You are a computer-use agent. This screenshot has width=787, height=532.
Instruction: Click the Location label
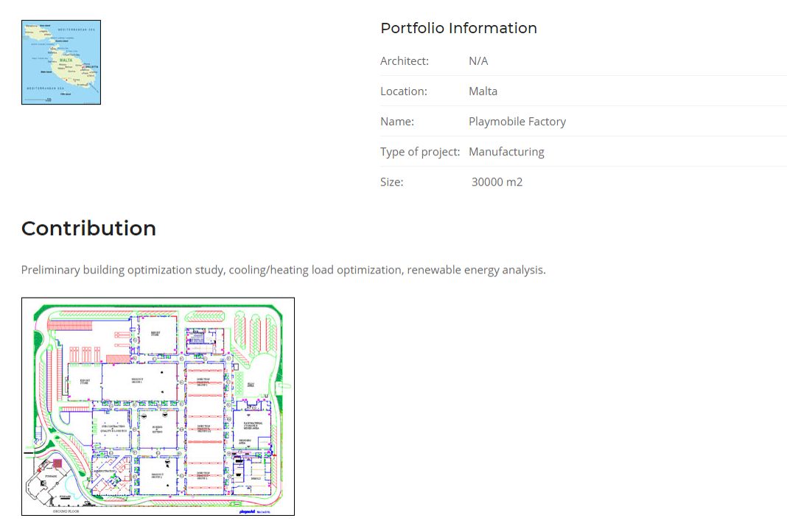pos(404,91)
